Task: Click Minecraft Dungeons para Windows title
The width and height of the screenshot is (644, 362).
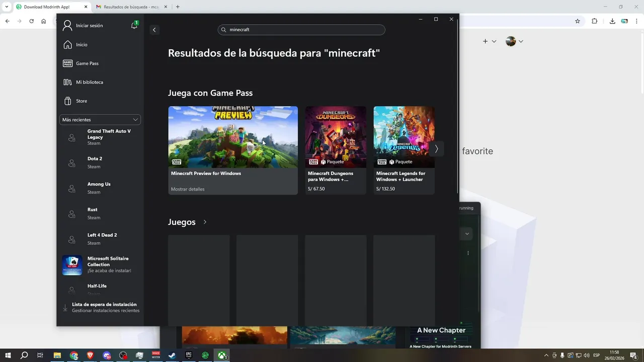Action: point(331,176)
